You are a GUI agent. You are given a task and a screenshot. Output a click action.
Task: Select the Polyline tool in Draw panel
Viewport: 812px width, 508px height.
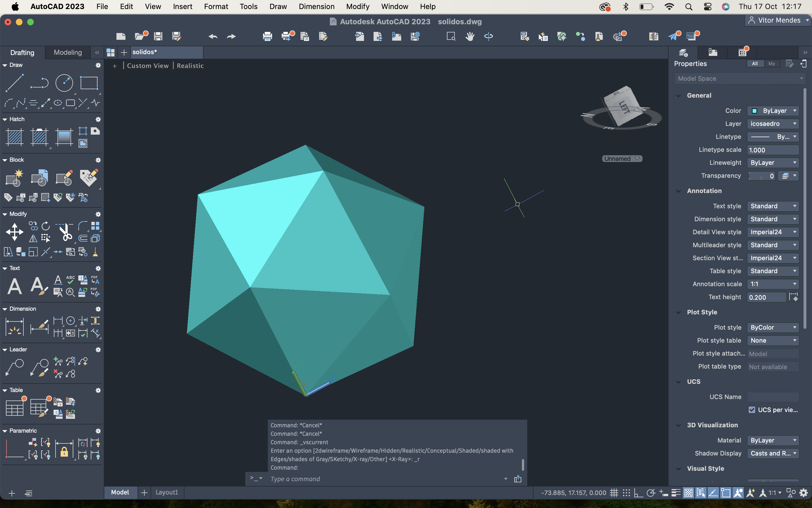tap(39, 83)
